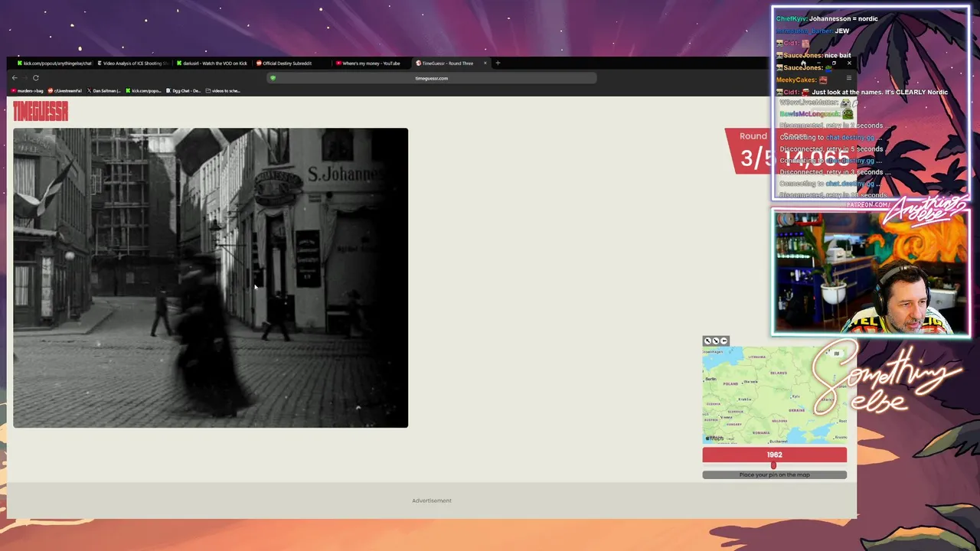Open the Dgg Chat bookmark

tap(184, 90)
